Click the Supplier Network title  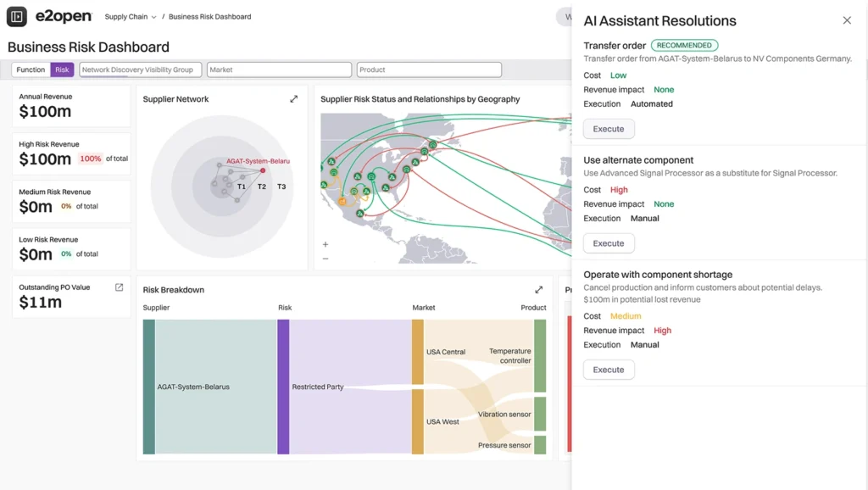[x=175, y=99]
